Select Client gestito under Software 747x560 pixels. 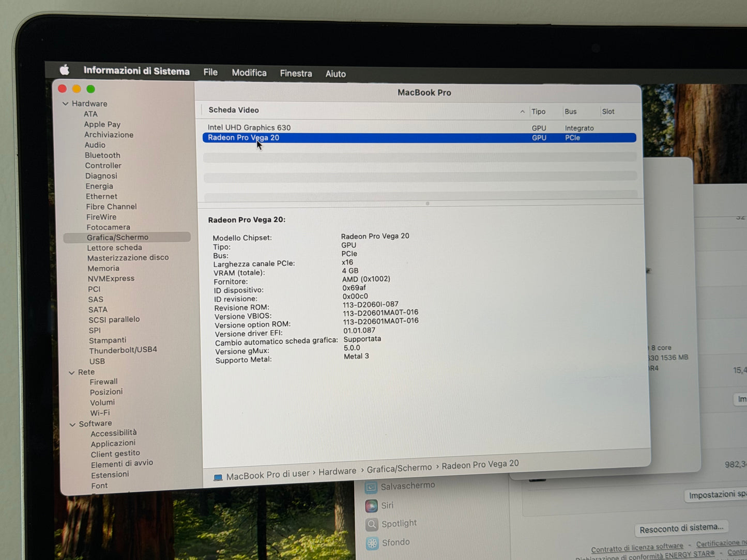pos(115,454)
